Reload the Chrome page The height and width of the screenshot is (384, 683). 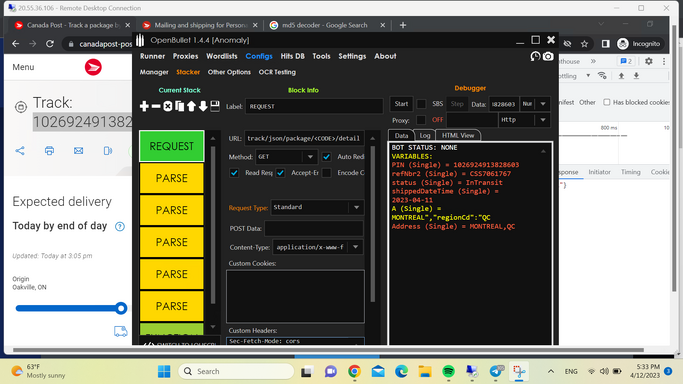(50, 44)
